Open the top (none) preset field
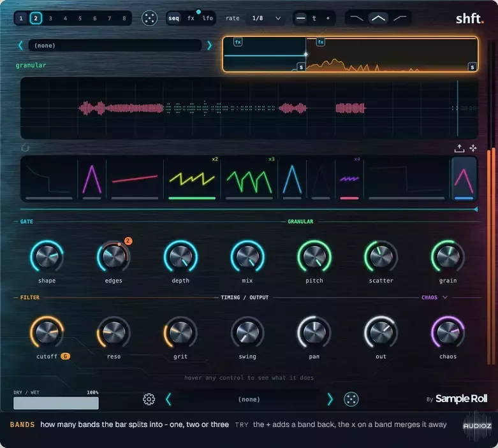The height and width of the screenshot is (448, 498). click(x=115, y=45)
